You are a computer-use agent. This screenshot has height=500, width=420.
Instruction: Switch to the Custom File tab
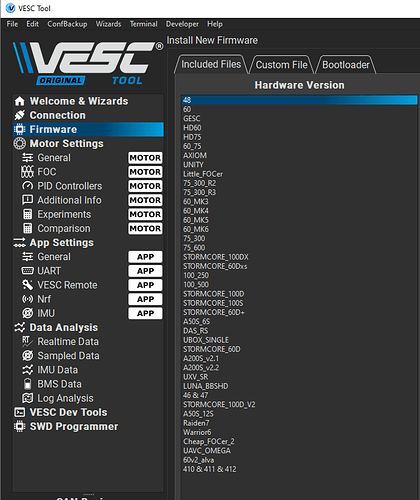coord(282,65)
